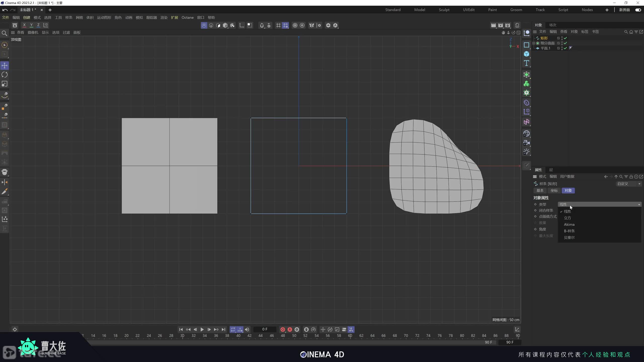Open the 自定义 dropdown in attributes
The width and height of the screenshot is (644, 362).
pos(628,184)
